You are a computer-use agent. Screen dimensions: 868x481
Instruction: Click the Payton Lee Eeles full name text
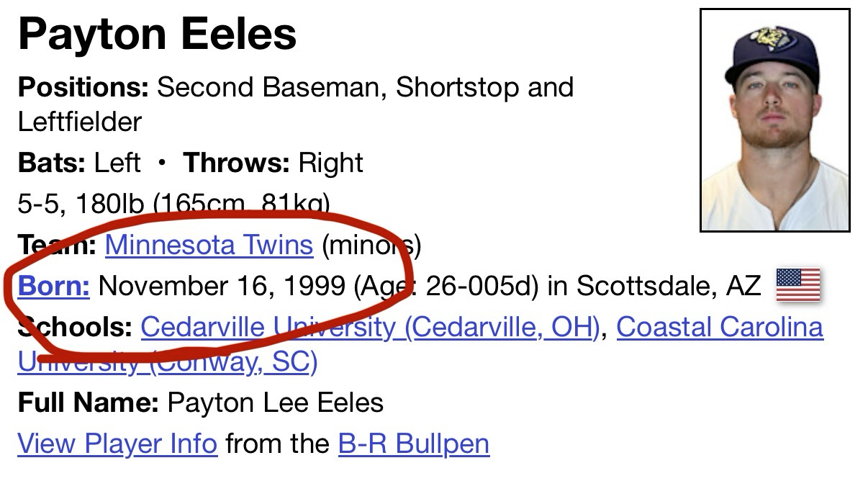[x=276, y=402]
